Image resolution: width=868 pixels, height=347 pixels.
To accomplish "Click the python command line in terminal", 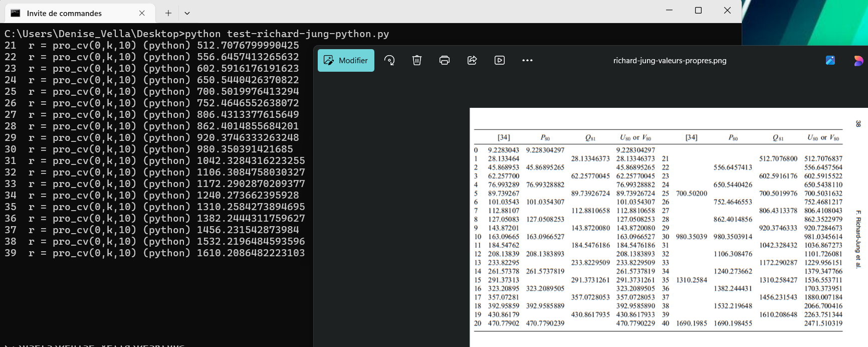I will [x=196, y=34].
